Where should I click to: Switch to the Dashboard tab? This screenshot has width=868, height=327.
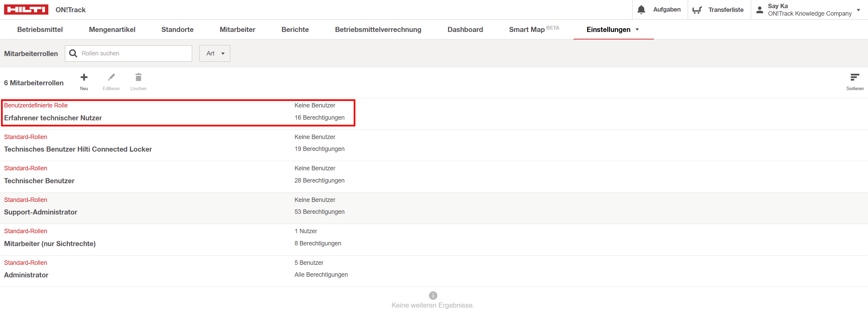(465, 30)
